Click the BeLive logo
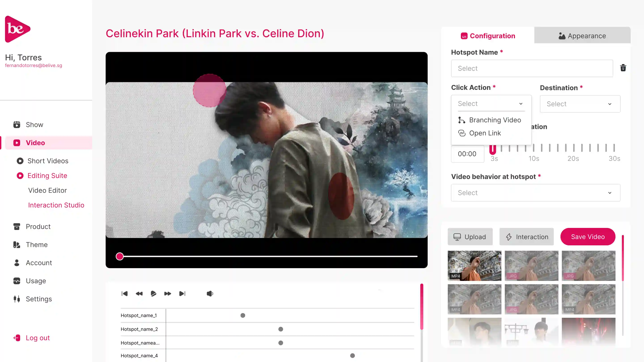Screen dimensions: 644x362 click(18, 29)
